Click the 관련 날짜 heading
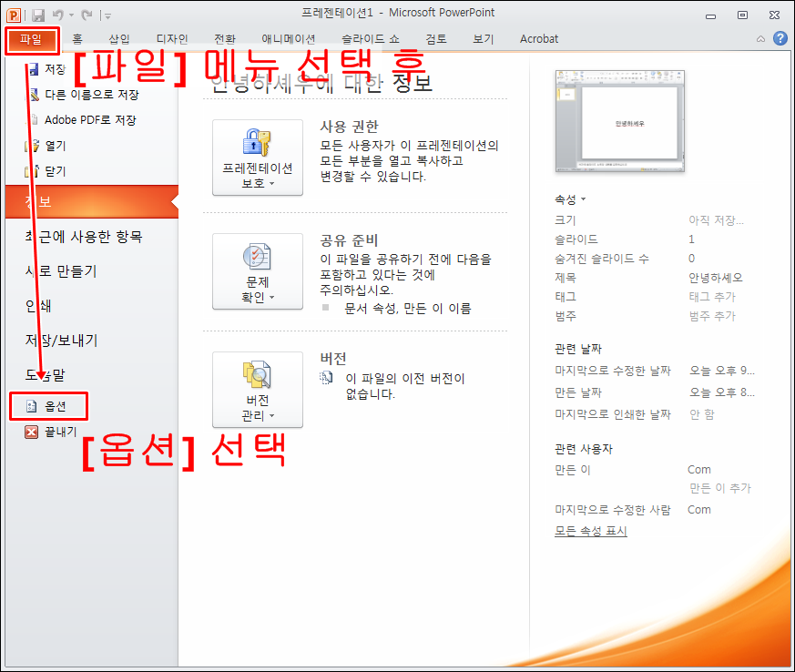Screen dimensions: 795x672 (x=578, y=349)
